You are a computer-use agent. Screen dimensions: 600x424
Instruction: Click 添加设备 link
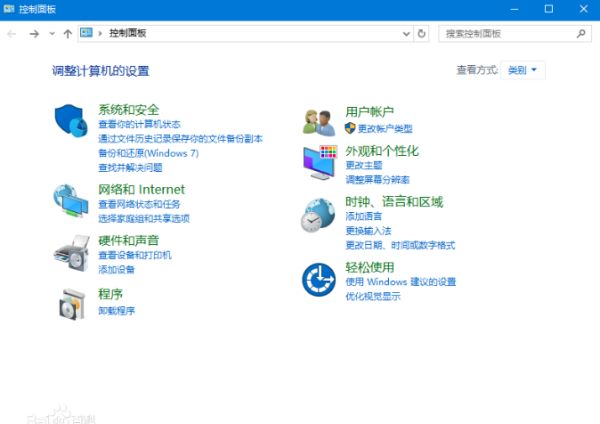[116, 269]
